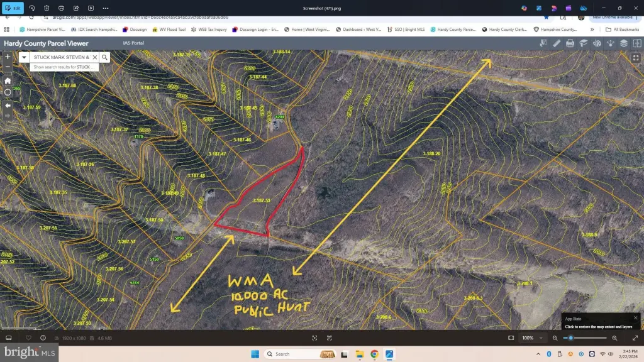The width and height of the screenshot is (644, 362).
Task: Open the Layer List stack icon
Action: click(x=623, y=43)
